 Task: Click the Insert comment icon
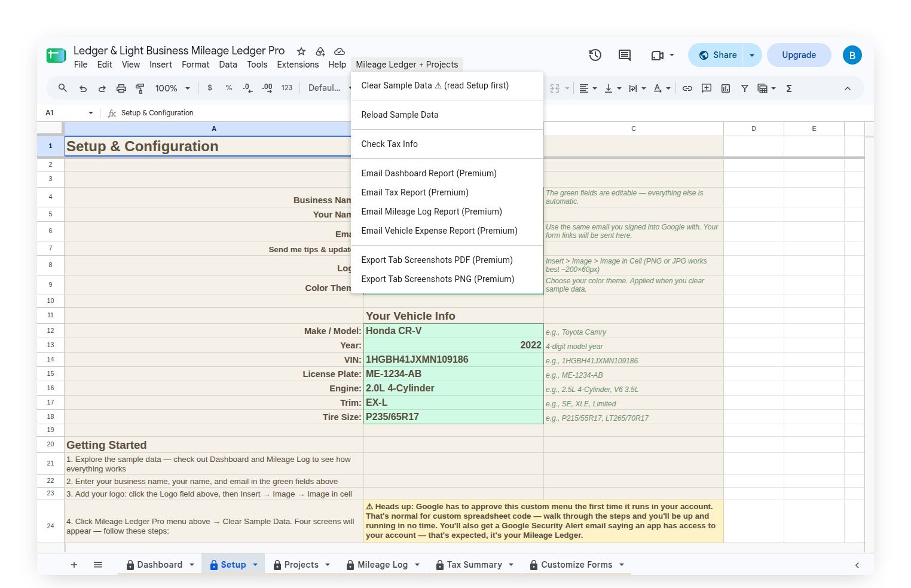click(x=707, y=88)
